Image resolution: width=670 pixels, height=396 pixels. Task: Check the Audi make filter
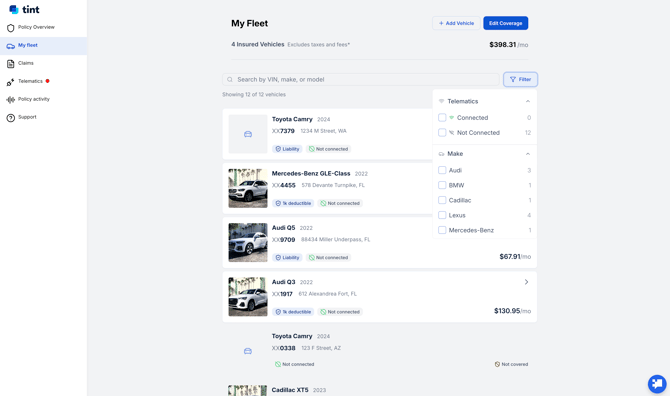pyautogui.click(x=442, y=170)
